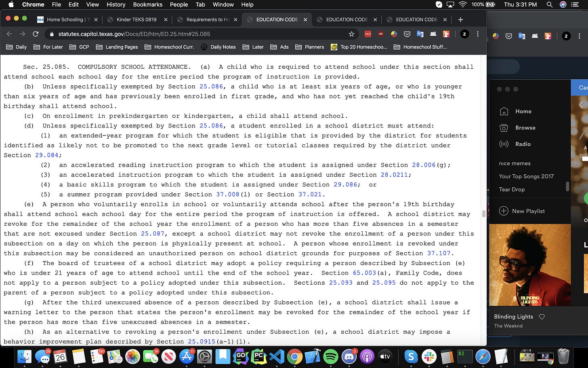Create a New Playlist in Spotify
Viewport: 588px width, 368px height.
click(522, 211)
